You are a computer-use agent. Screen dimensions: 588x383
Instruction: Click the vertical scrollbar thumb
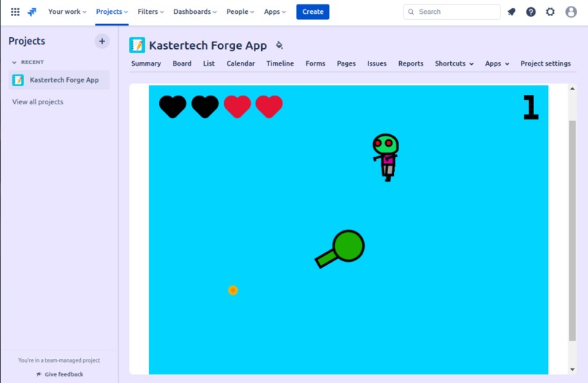click(572, 231)
